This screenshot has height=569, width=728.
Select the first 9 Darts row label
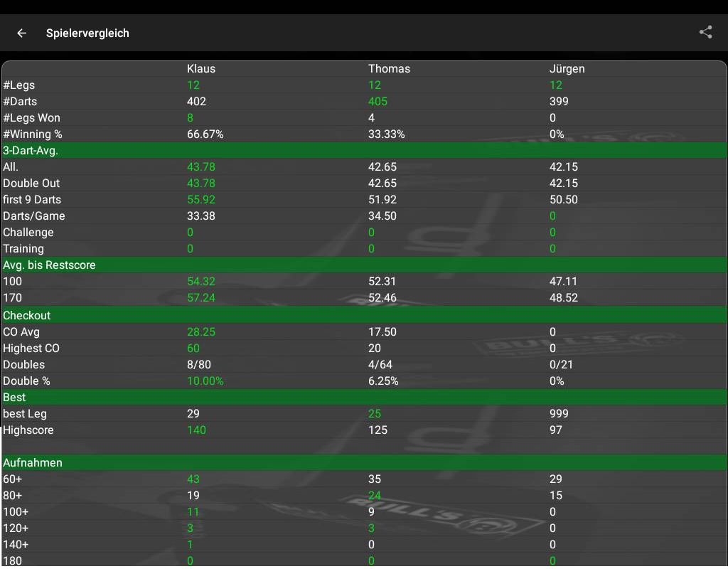click(x=32, y=200)
